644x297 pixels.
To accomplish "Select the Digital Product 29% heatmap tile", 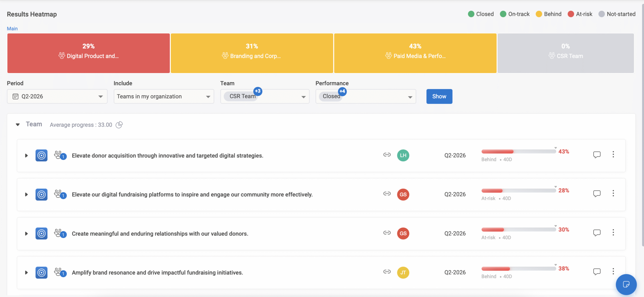I will pyautogui.click(x=88, y=53).
